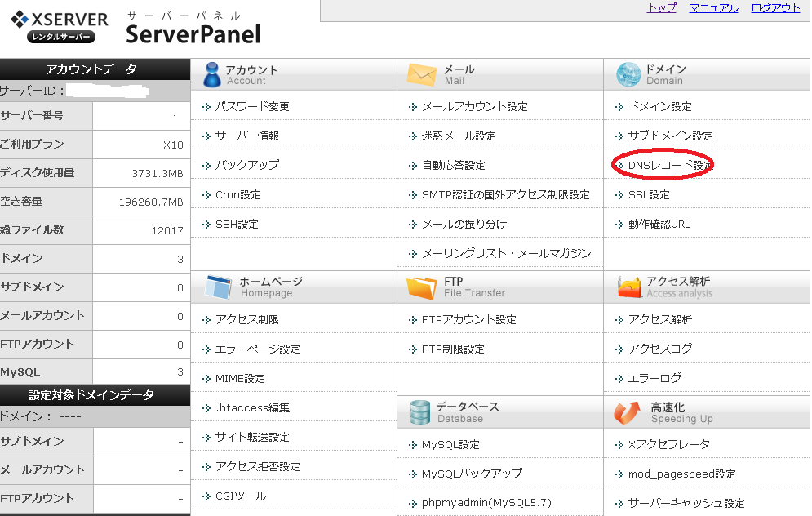Open 迷惑メール設定 under Mail
The width and height of the screenshot is (812, 516).
click(456, 135)
